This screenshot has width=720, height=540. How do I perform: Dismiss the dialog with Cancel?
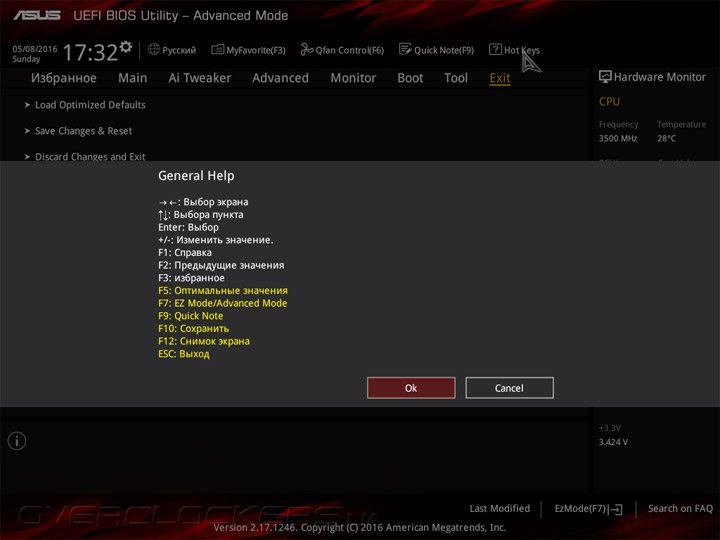tap(509, 388)
